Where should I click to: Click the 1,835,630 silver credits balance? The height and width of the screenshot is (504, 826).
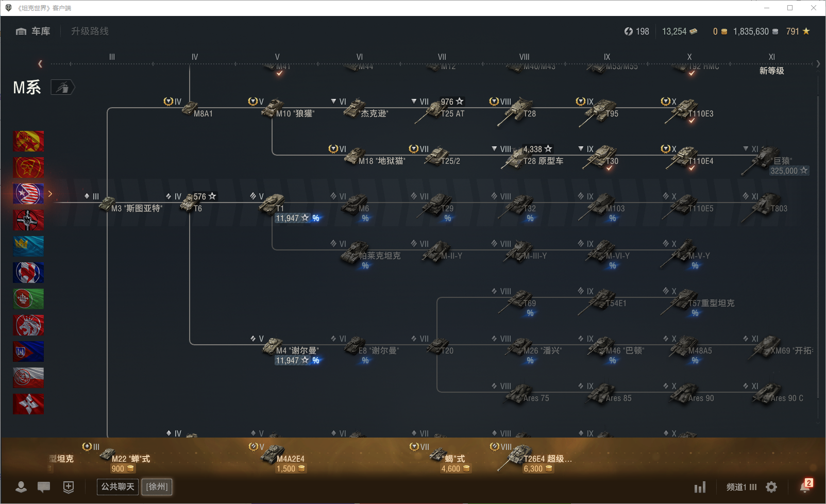(755, 31)
